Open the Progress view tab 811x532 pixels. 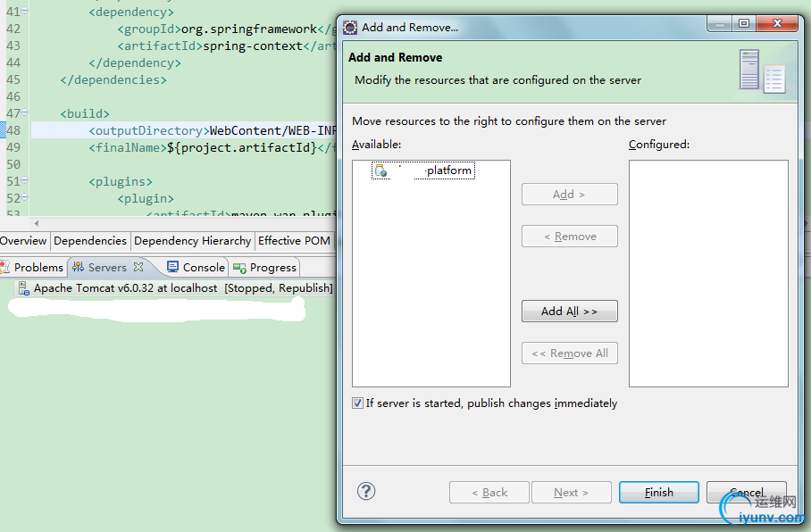click(264, 267)
